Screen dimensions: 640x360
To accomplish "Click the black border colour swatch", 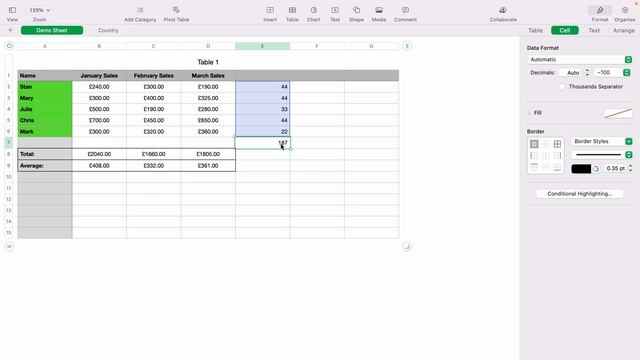I will pos(581,169).
